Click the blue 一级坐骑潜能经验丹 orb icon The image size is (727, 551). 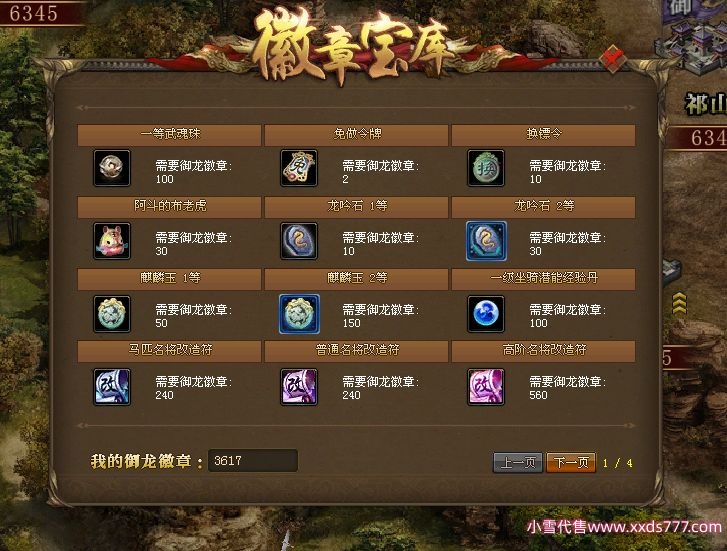[x=486, y=314]
